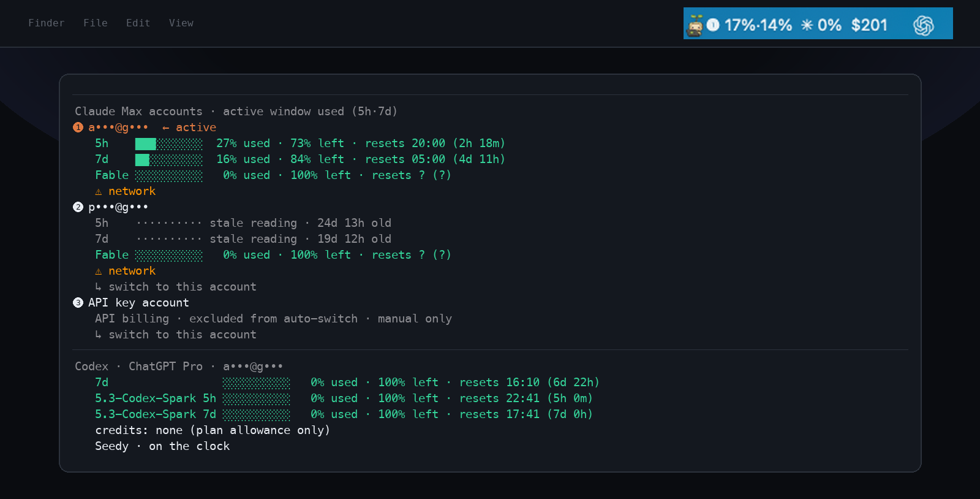Viewport: 980px width, 499px height.
Task: Click the 5.3-Codex-Spark 7d usage bar
Action: coord(257,414)
